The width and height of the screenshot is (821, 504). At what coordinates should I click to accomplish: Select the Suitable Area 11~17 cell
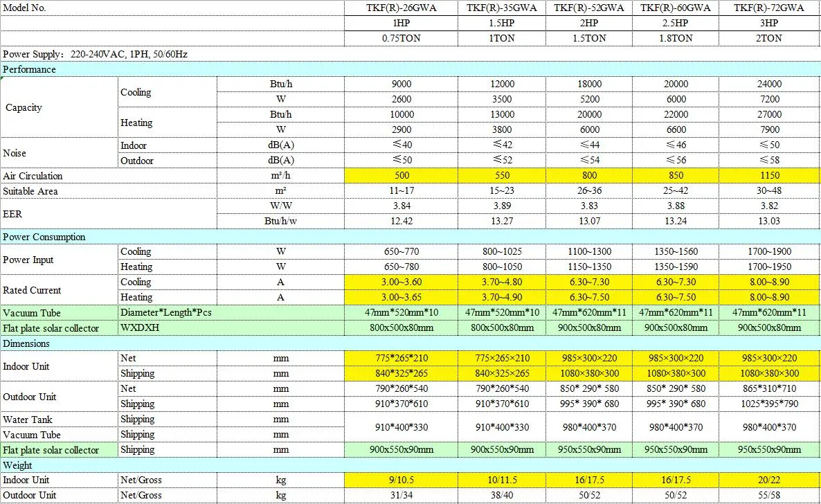[402, 190]
